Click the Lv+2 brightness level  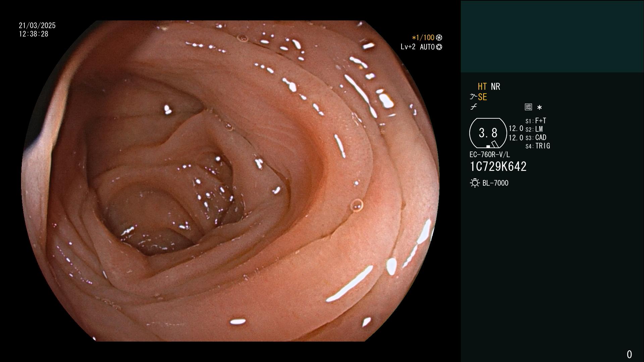point(408,47)
